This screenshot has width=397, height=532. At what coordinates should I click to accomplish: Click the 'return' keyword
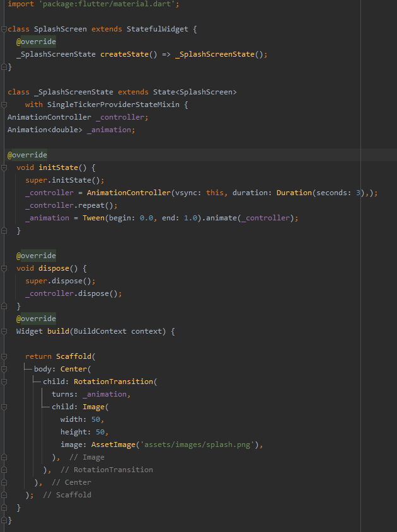pyautogui.click(x=38, y=356)
